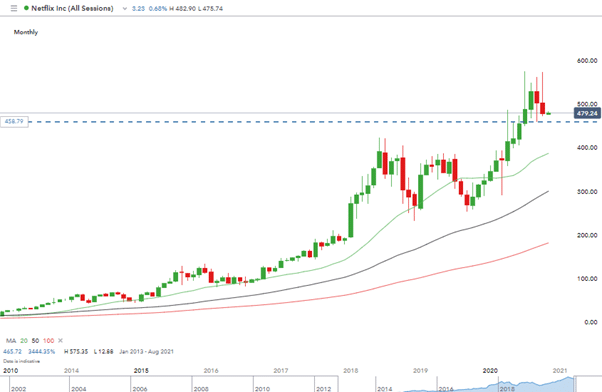Click the 2010 label on time axis
Image resolution: width=602 pixels, height=392 pixels.
pos(10,370)
